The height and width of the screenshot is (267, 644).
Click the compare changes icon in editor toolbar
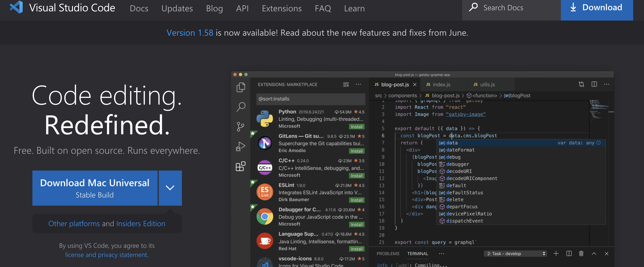click(581, 84)
